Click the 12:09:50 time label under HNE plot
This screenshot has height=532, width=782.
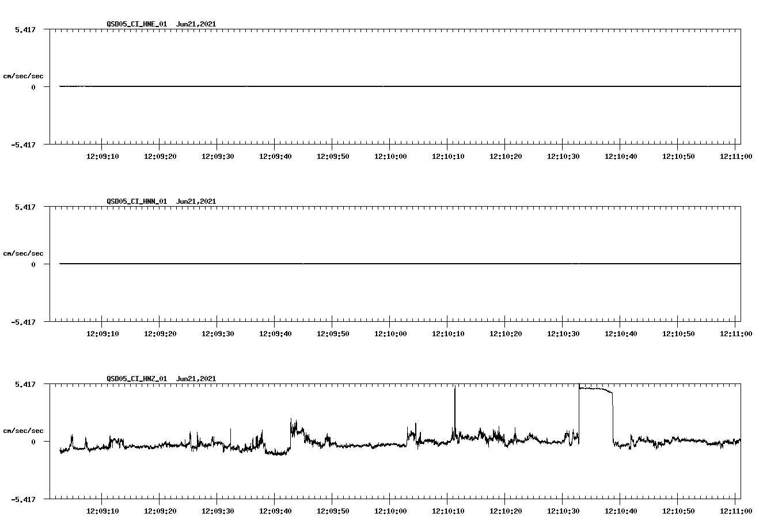click(x=333, y=156)
